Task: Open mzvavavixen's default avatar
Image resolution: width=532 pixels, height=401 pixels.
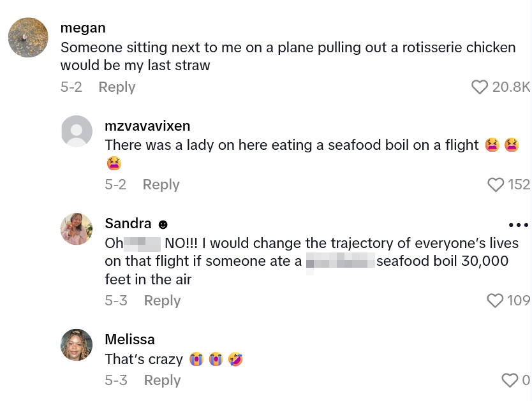Action: (x=77, y=131)
